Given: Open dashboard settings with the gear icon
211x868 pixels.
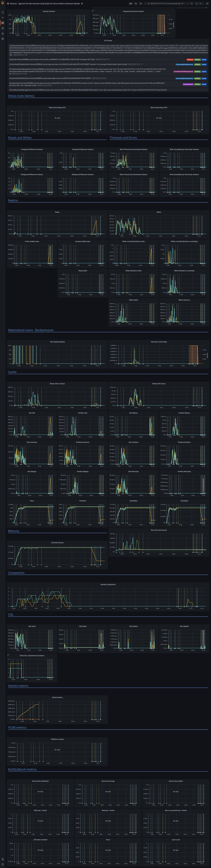Looking at the screenshot, I should tap(141, 3).
